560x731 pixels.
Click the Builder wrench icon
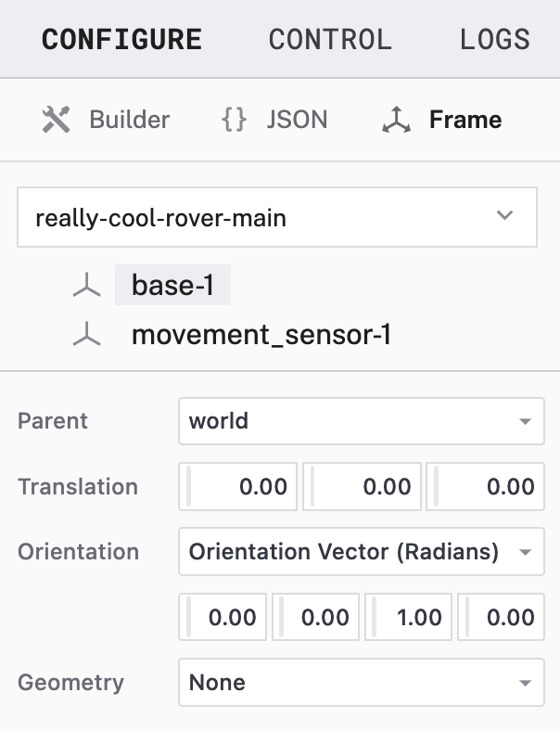(57, 121)
